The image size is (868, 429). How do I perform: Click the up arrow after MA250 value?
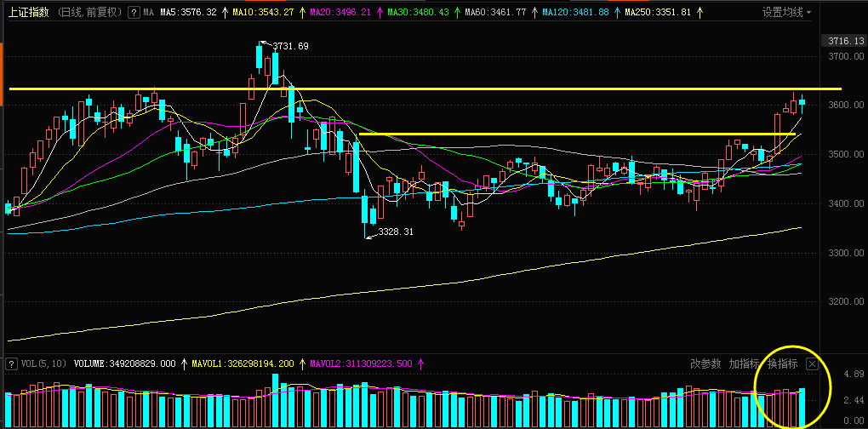[700, 12]
